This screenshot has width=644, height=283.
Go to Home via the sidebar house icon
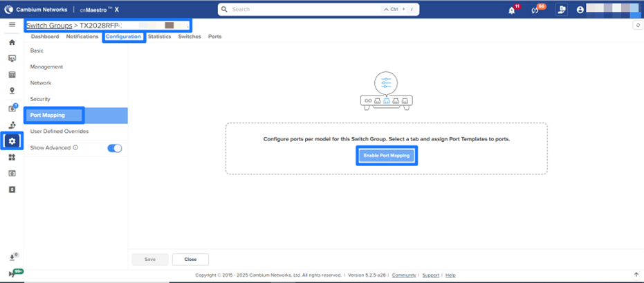pyautogui.click(x=12, y=42)
